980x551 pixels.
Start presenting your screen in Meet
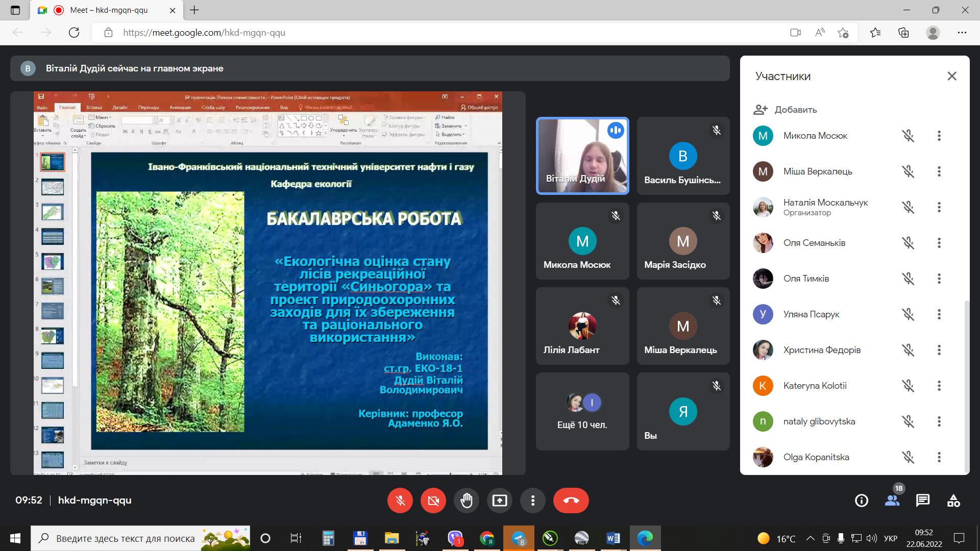tap(500, 500)
